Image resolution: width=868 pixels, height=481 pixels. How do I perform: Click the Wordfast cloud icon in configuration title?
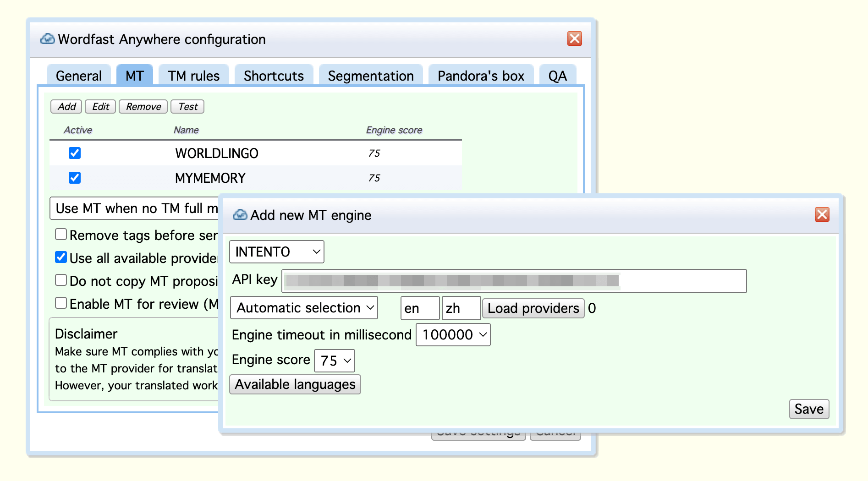coord(48,39)
